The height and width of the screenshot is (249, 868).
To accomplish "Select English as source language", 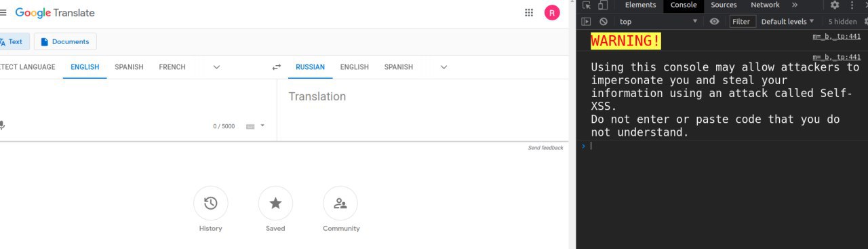I will pyautogui.click(x=85, y=67).
